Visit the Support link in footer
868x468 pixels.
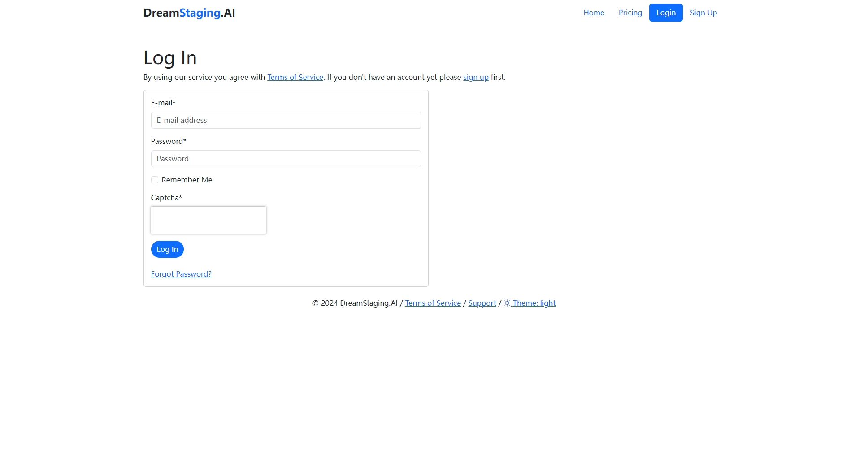[x=482, y=303]
